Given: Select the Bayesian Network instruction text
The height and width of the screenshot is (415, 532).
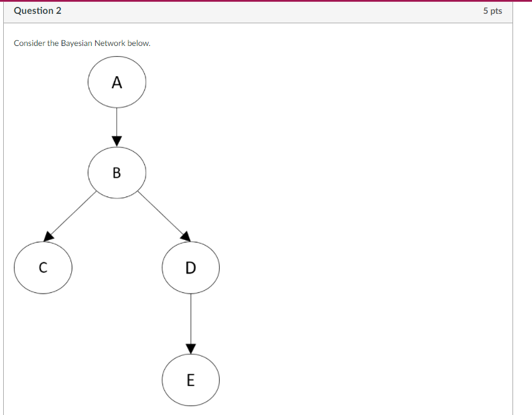Looking at the screenshot, I should click(81, 43).
